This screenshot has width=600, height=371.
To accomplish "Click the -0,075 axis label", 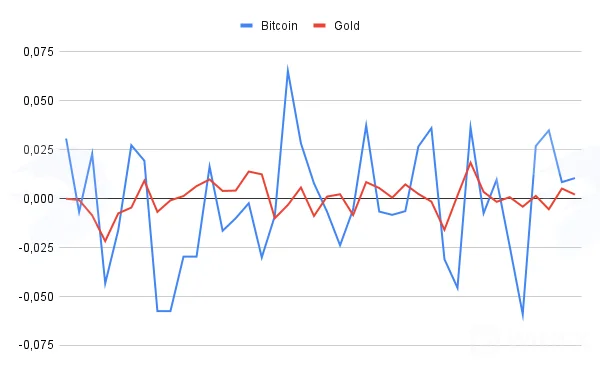I will (x=36, y=345).
